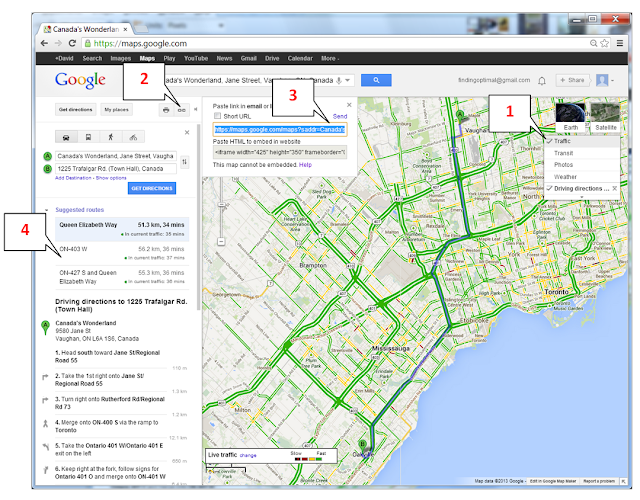Click marker A on the map
The image size is (640, 500).
click(460, 116)
